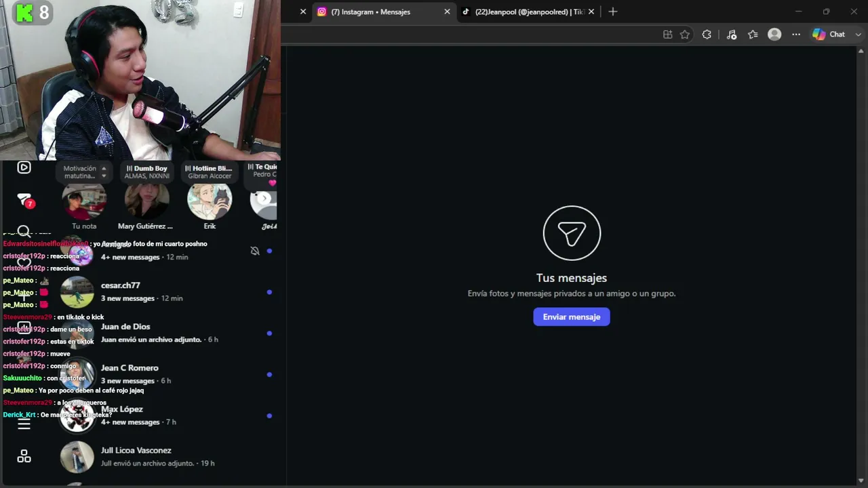The width and height of the screenshot is (868, 488).
Task: Restore down the browser window
Action: tap(826, 12)
